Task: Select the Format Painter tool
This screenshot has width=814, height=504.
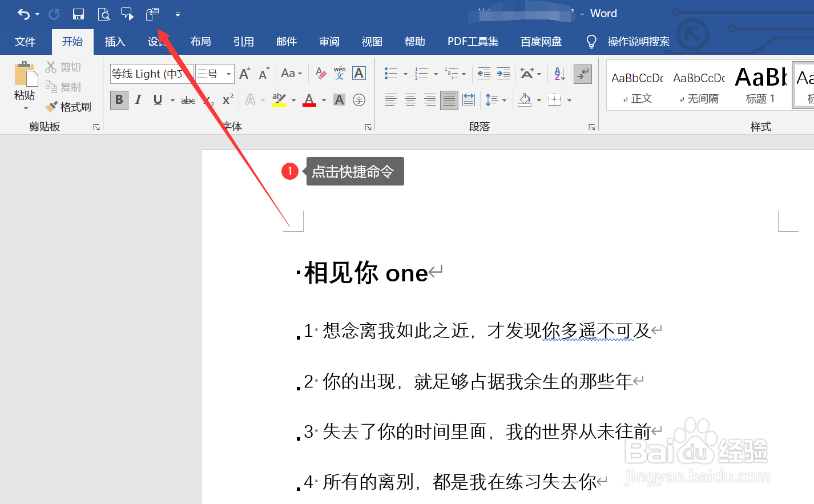Action: [70, 107]
